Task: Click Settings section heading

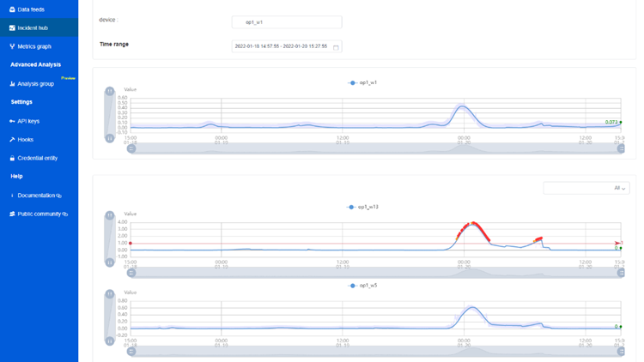Action: click(x=21, y=102)
